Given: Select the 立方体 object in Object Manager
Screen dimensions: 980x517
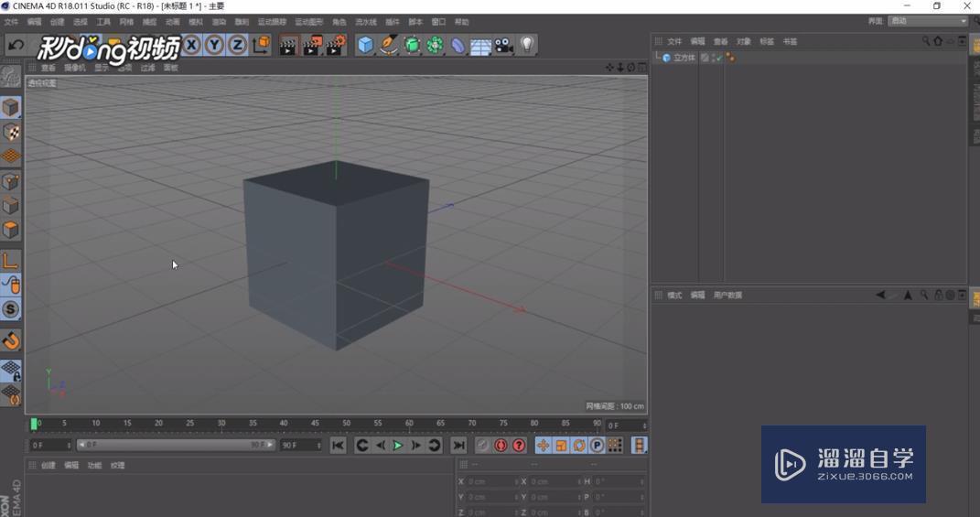Looking at the screenshot, I should [x=684, y=58].
